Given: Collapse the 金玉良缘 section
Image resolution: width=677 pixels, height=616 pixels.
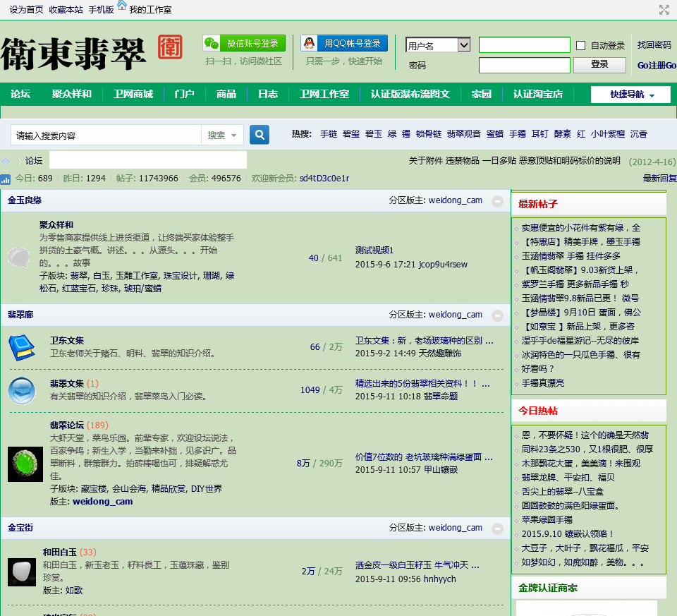Looking at the screenshot, I should (x=497, y=201).
